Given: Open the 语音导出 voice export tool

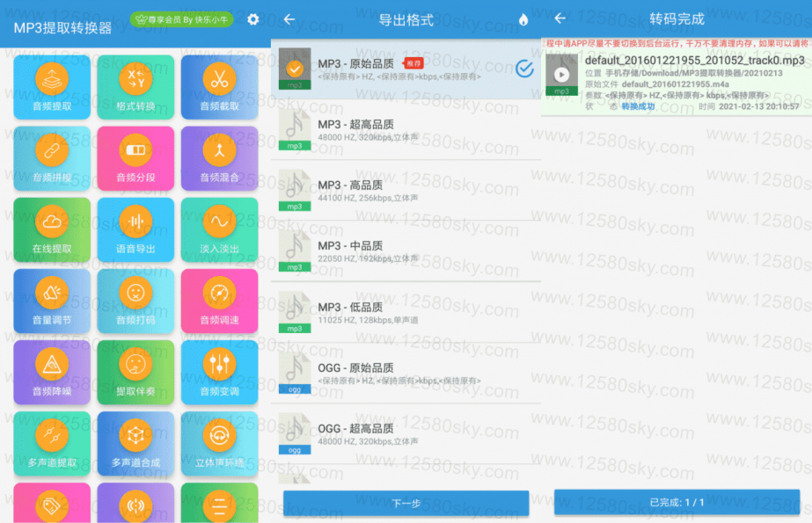Looking at the screenshot, I should click(135, 229).
